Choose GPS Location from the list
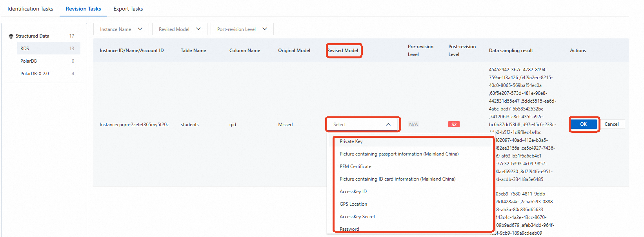This screenshot has height=237, width=644. pyautogui.click(x=410, y=204)
